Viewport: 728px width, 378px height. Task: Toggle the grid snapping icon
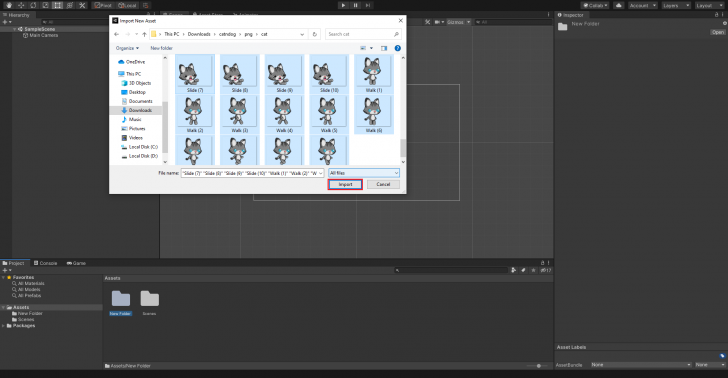146,5
